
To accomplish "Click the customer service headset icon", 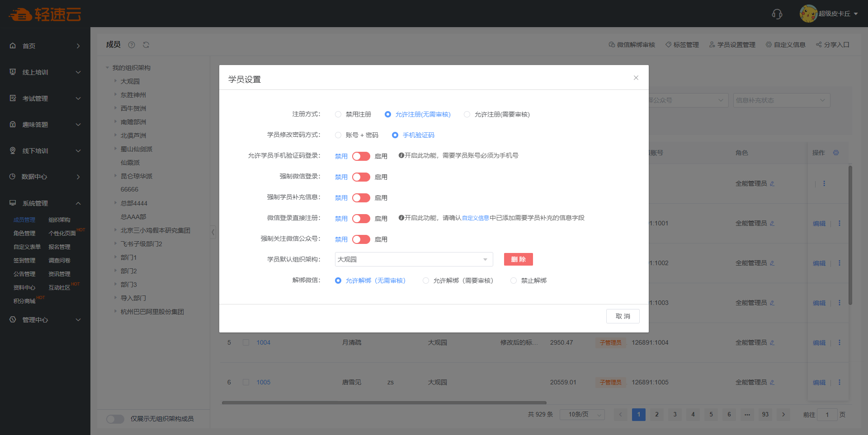I will (x=777, y=14).
